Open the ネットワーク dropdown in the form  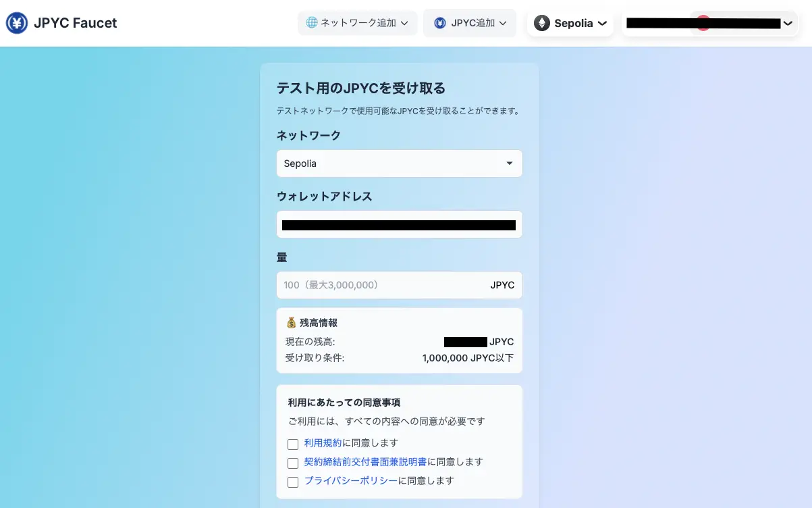tap(399, 163)
